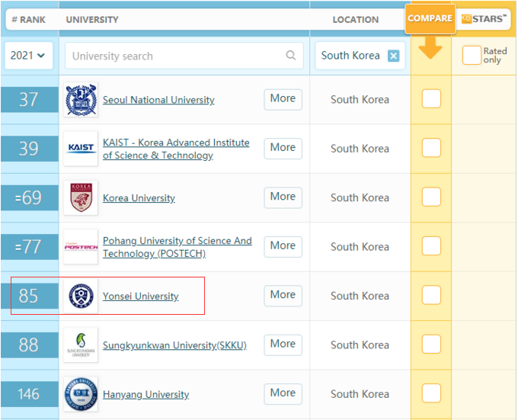
Task: Open the KAIST logo thumbnail
Action: point(81,149)
